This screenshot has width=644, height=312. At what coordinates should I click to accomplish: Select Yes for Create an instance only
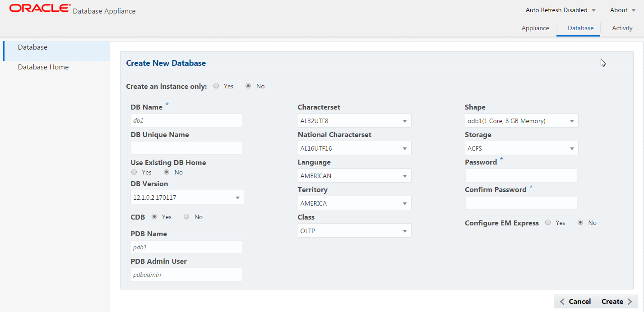(x=216, y=86)
